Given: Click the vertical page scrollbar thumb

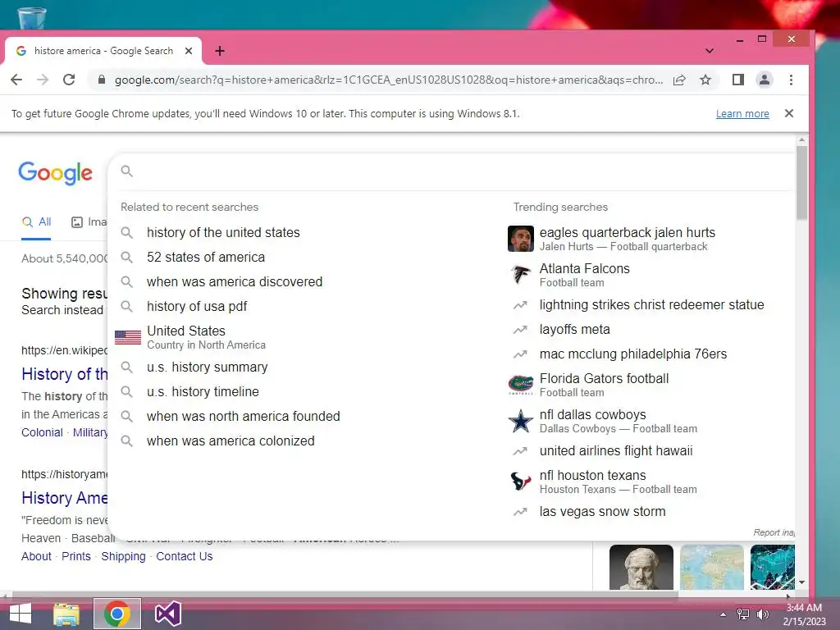Looking at the screenshot, I should pos(801,182).
